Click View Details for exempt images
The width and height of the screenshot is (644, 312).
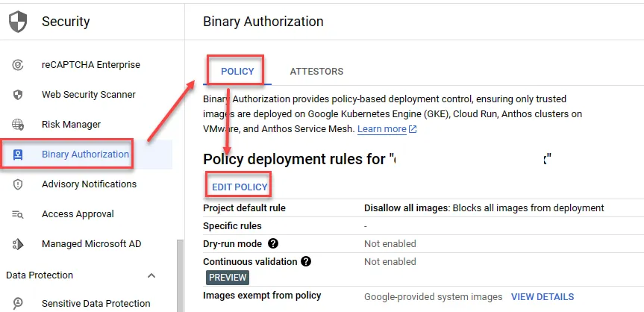543,297
